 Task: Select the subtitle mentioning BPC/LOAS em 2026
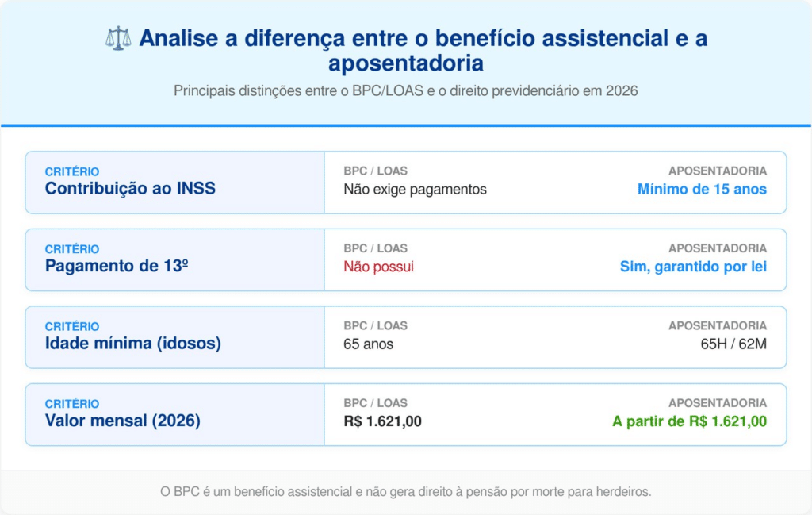point(405,91)
